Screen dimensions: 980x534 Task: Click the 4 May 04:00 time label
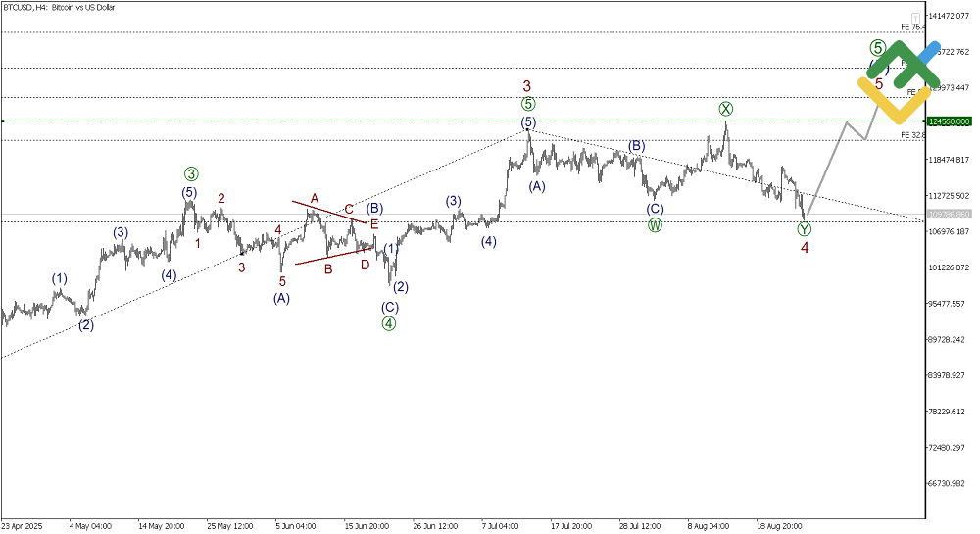point(90,526)
